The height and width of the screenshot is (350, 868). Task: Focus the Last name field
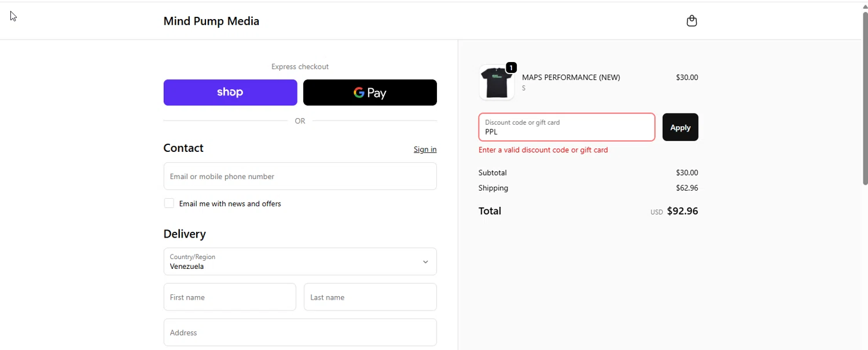point(370,297)
